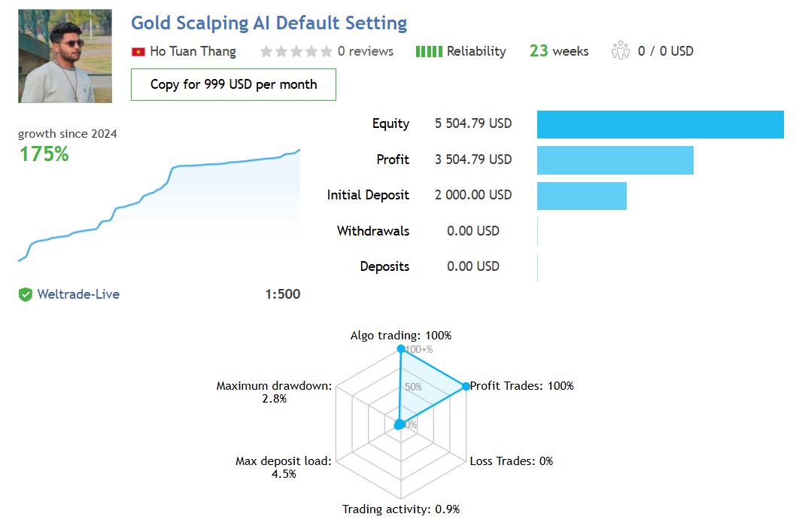Click the green verified checkmark near Weltrade-Live

point(25,294)
